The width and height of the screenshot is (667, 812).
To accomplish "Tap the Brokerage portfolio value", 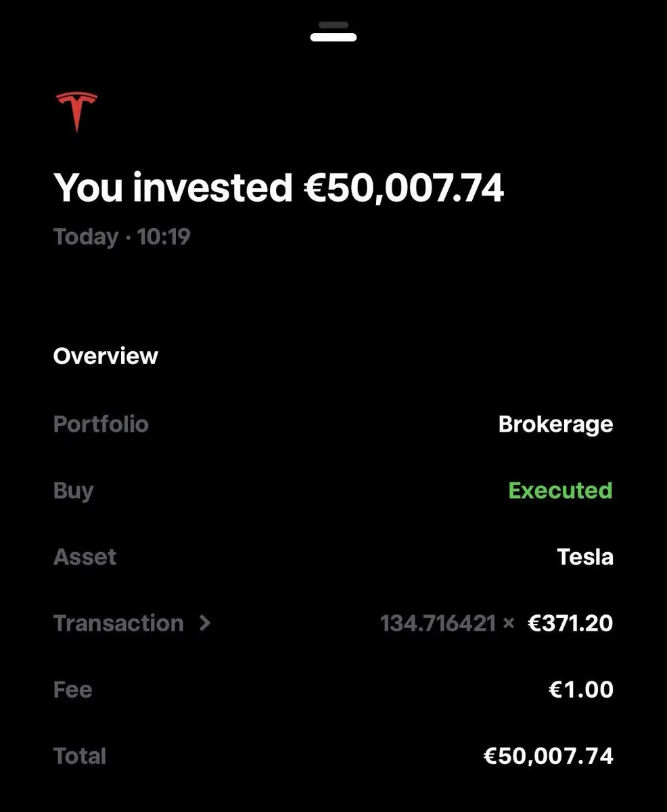I will [x=555, y=424].
